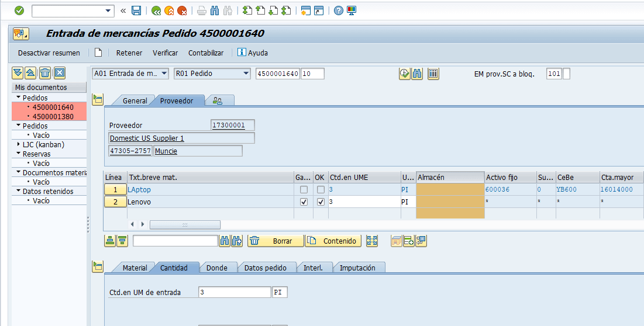The height and width of the screenshot is (326, 644).
Task: Click the Print icon in top toolbar
Action: pos(201,11)
